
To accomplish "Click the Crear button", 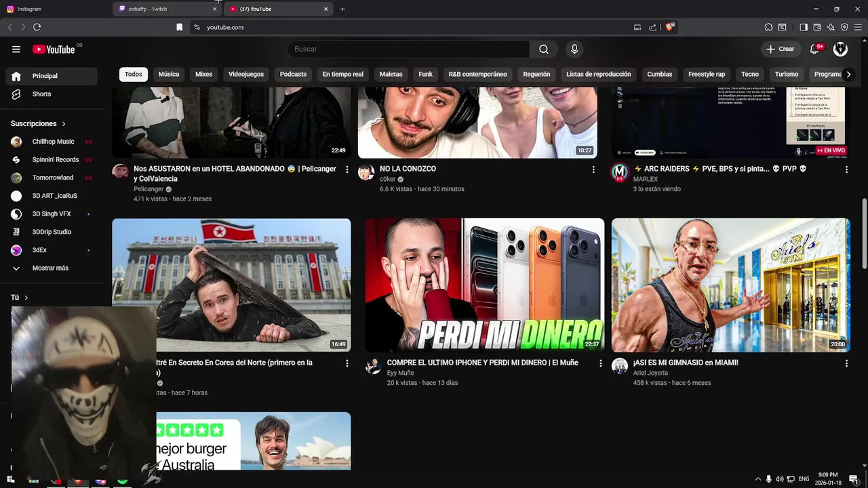I will (780, 49).
